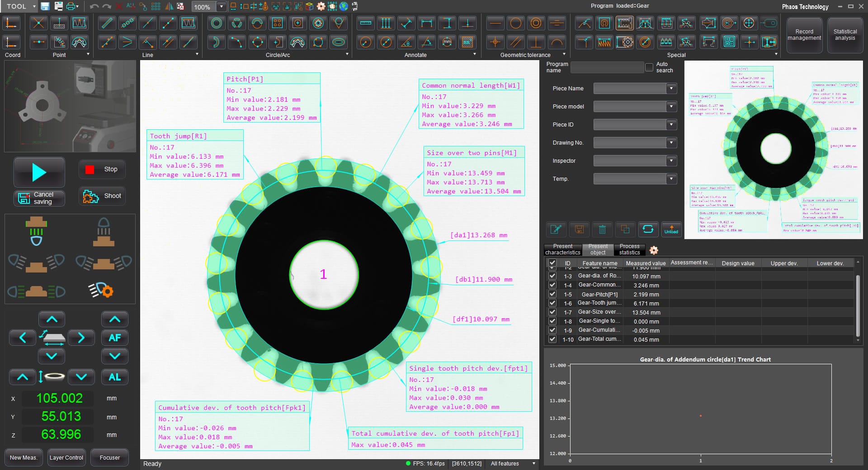The image size is (868, 470).
Task: Click the AF autofocus button
Action: click(114, 338)
